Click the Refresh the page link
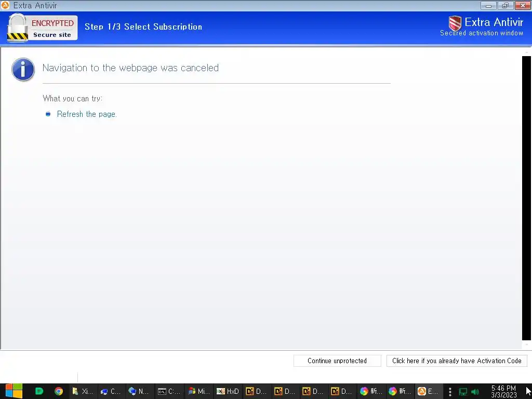The height and width of the screenshot is (399, 532). (87, 114)
